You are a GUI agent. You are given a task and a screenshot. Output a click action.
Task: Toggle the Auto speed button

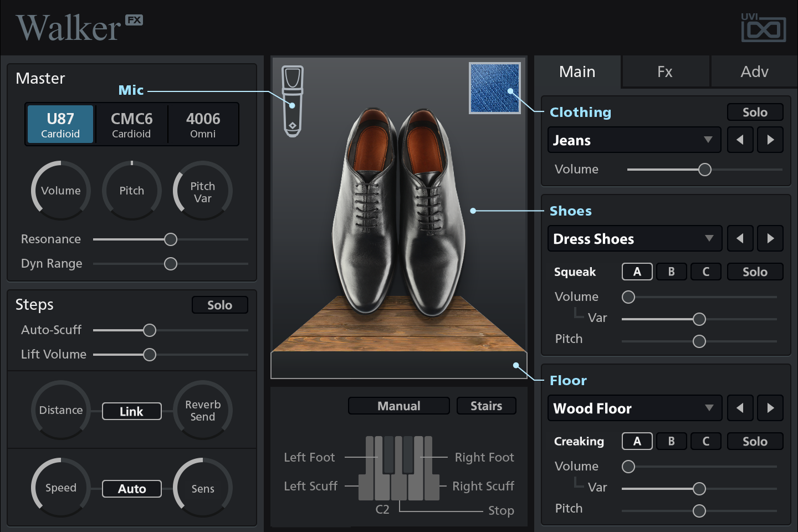[x=132, y=489]
